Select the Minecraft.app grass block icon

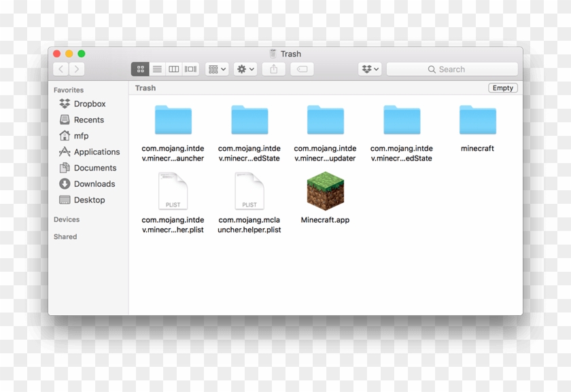pos(326,191)
